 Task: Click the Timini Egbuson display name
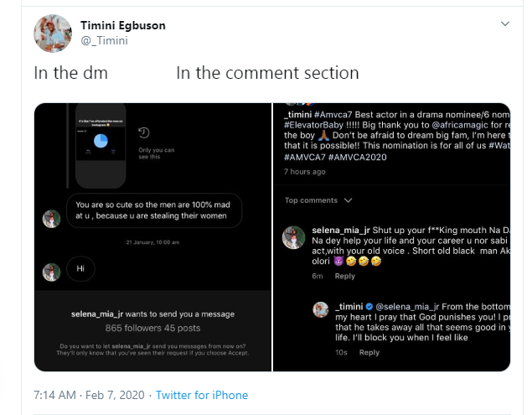(122, 25)
